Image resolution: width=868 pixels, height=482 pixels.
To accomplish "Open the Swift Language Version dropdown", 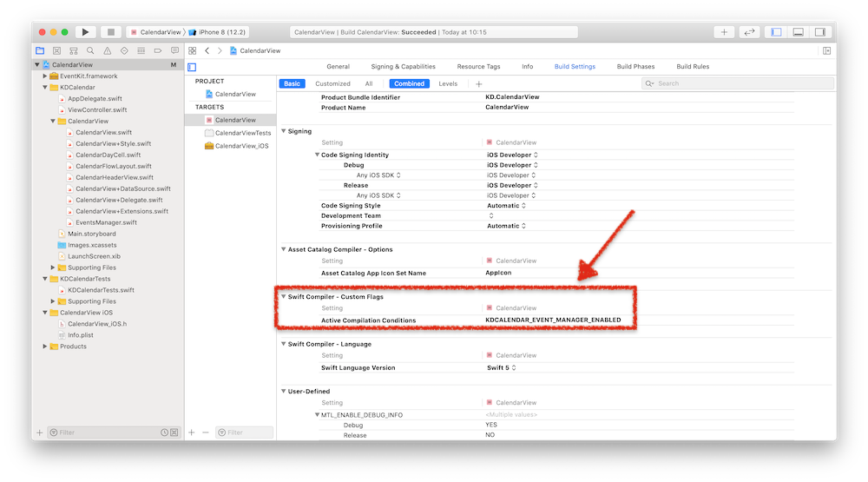I will [503, 368].
